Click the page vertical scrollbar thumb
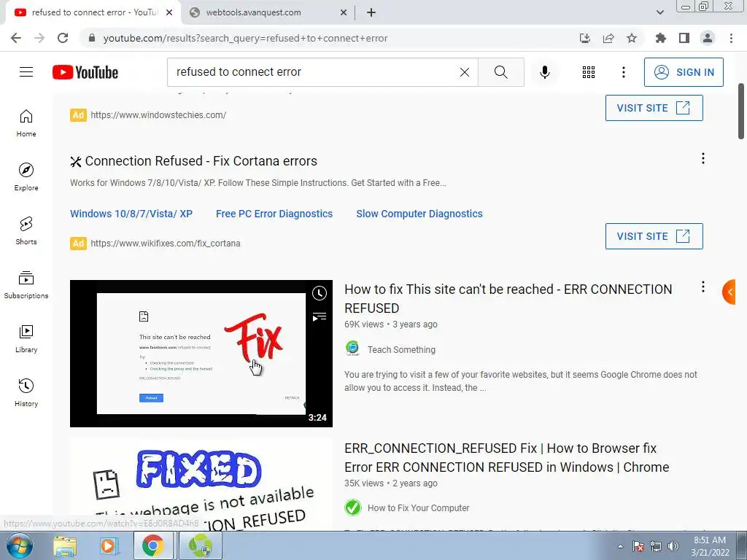Image resolution: width=747 pixels, height=560 pixels. coord(741,112)
